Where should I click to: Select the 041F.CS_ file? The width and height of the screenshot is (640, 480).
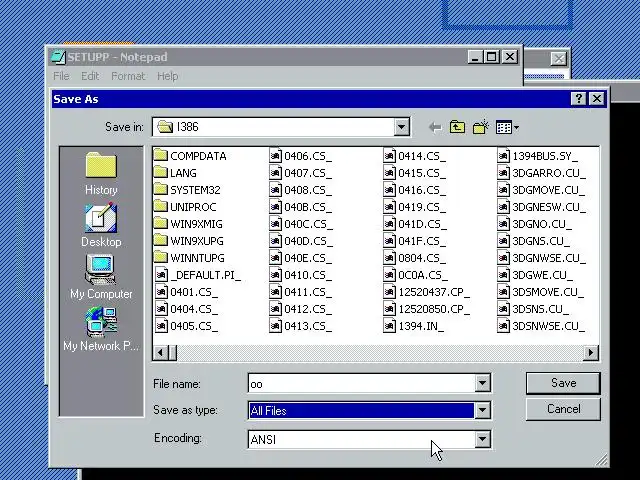[x=414, y=241]
